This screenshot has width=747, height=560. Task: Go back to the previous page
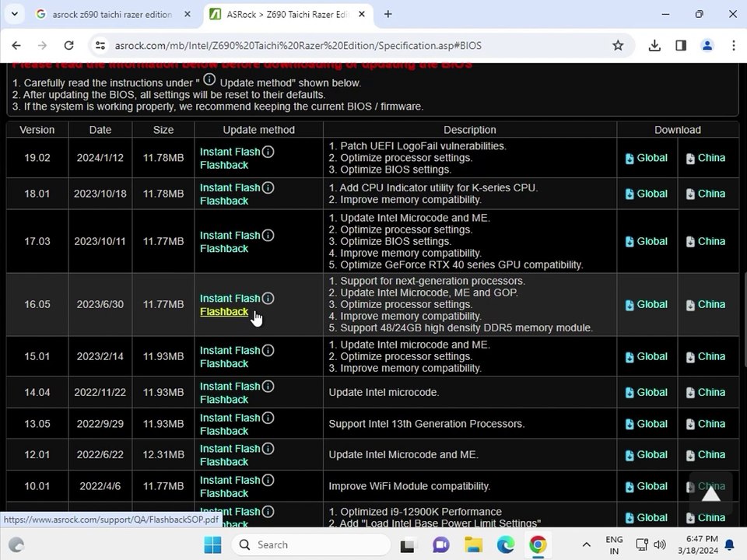tap(16, 45)
